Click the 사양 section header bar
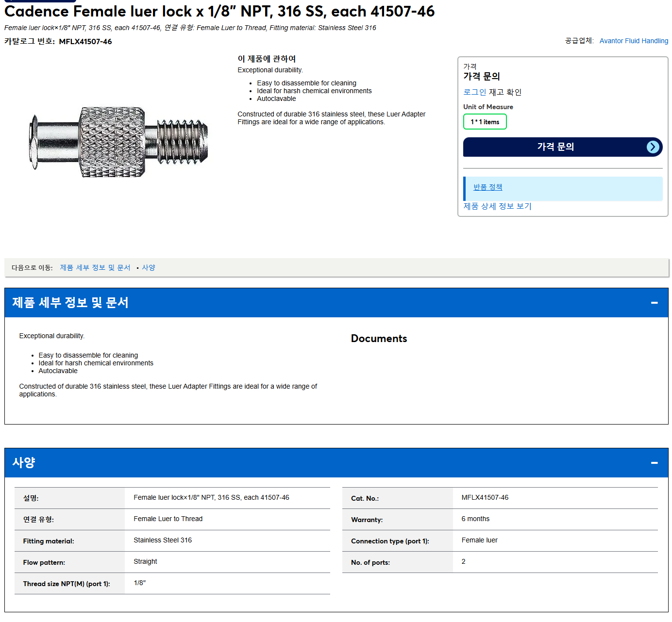The width and height of the screenshot is (672, 622). (x=336, y=463)
